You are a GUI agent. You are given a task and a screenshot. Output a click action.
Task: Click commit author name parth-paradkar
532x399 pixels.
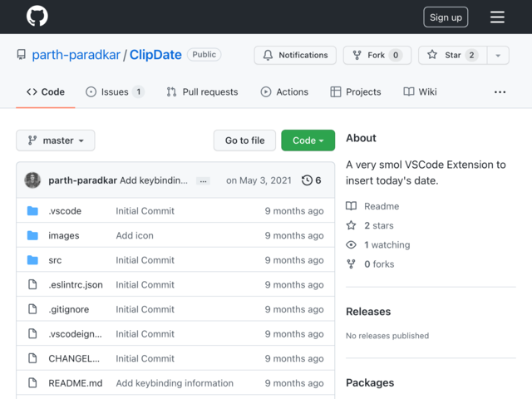pyautogui.click(x=82, y=180)
